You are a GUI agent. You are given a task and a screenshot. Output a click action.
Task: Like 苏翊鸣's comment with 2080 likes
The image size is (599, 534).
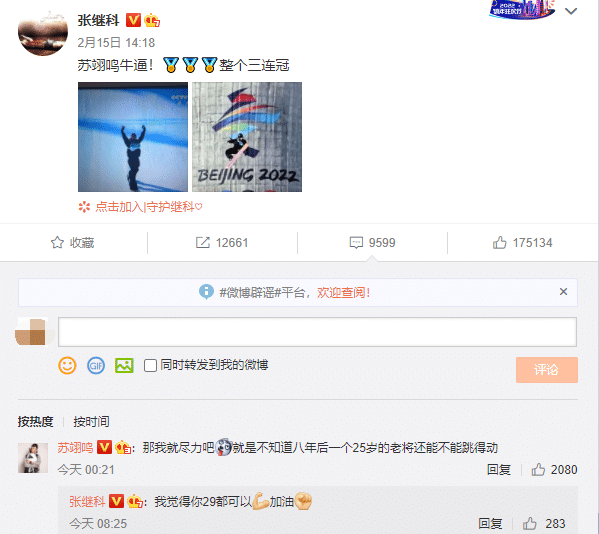tap(538, 469)
